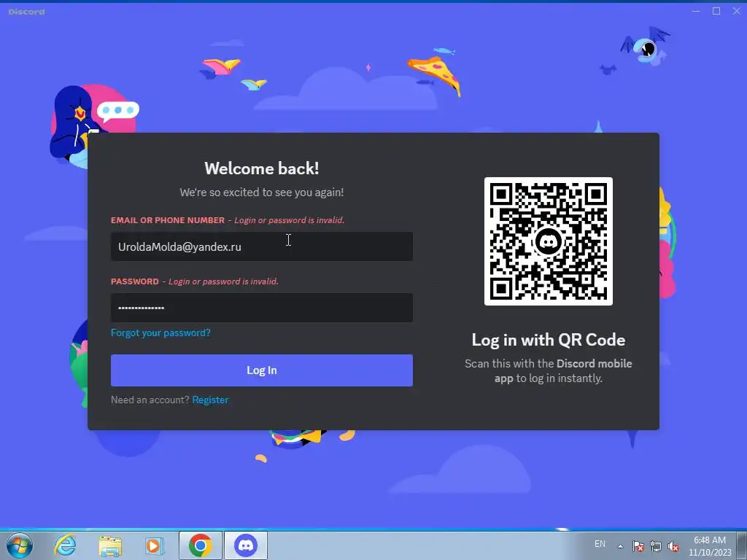Click the Welcome back! heading

[262, 168]
